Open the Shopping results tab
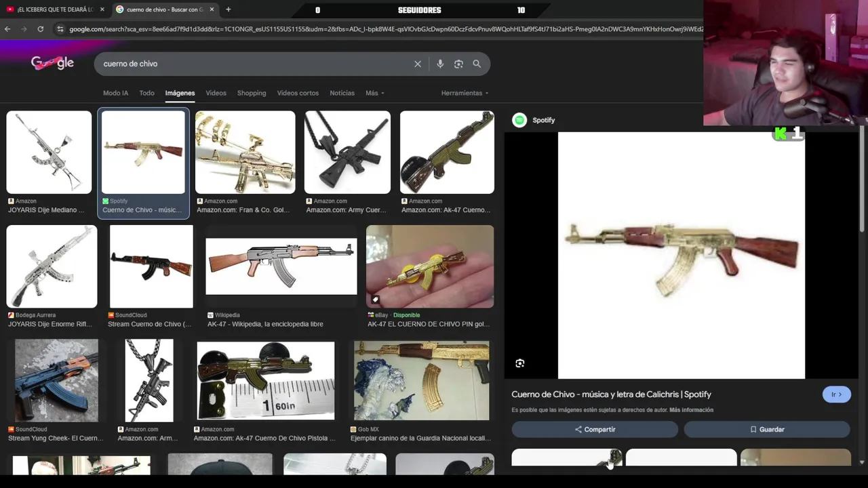 252,93
